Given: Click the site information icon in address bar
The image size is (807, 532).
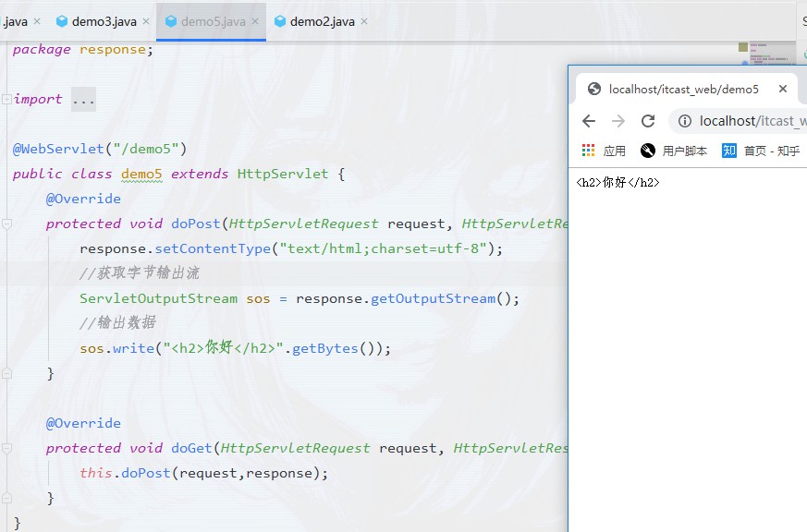Looking at the screenshot, I should point(684,121).
